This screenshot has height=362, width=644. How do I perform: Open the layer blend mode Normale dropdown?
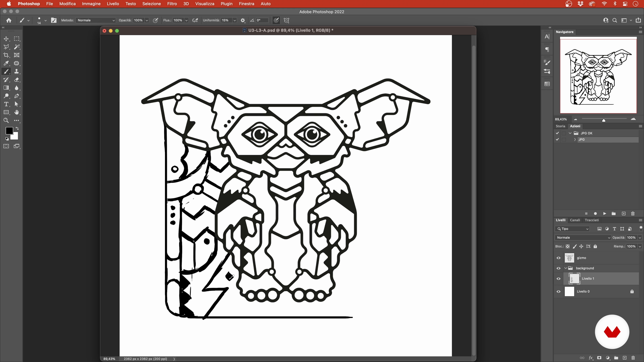click(583, 238)
